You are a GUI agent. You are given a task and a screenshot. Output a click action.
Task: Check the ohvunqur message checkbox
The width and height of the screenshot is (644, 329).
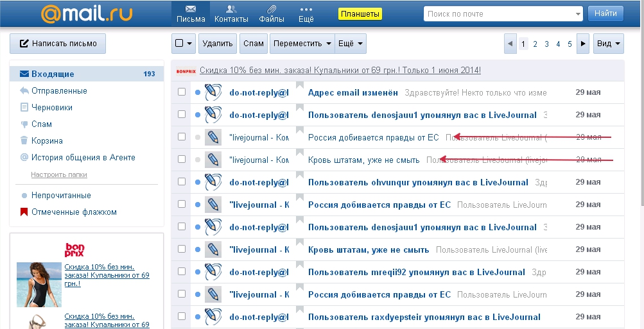tap(182, 181)
